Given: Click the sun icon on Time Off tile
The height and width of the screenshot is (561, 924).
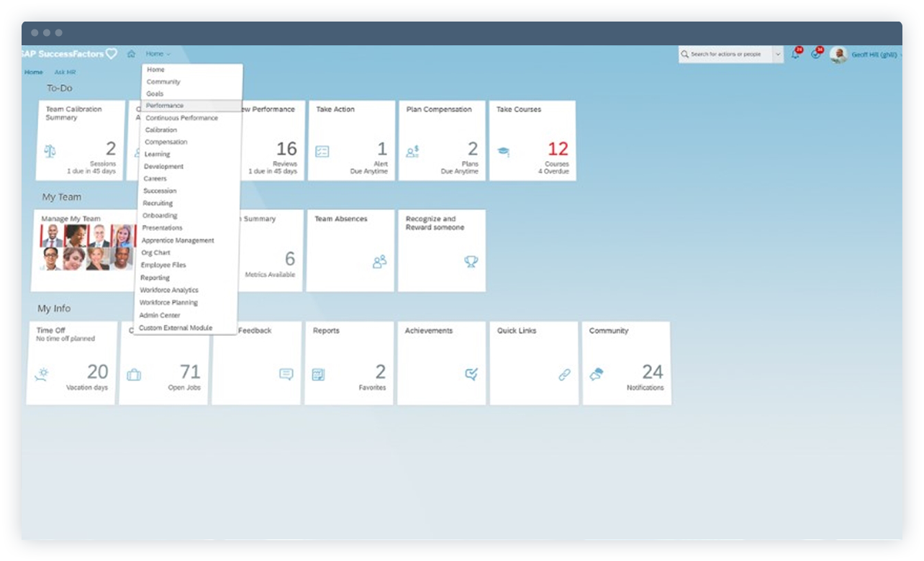Looking at the screenshot, I should pyautogui.click(x=42, y=375).
